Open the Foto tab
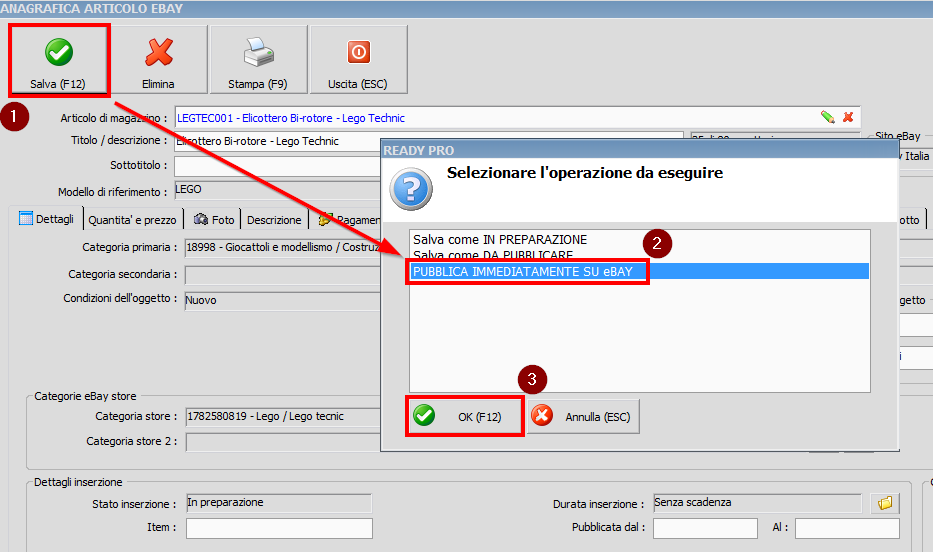Viewport: 933px width, 552px height. coord(214,219)
